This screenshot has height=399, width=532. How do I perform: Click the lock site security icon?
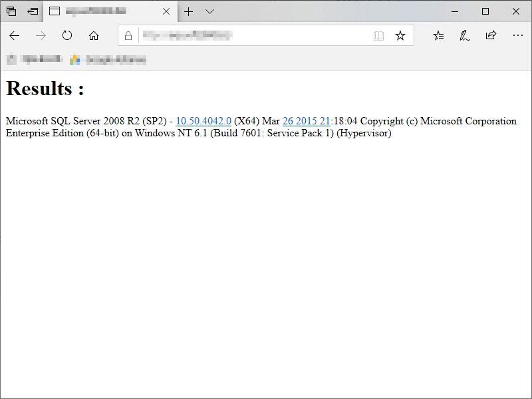128,35
